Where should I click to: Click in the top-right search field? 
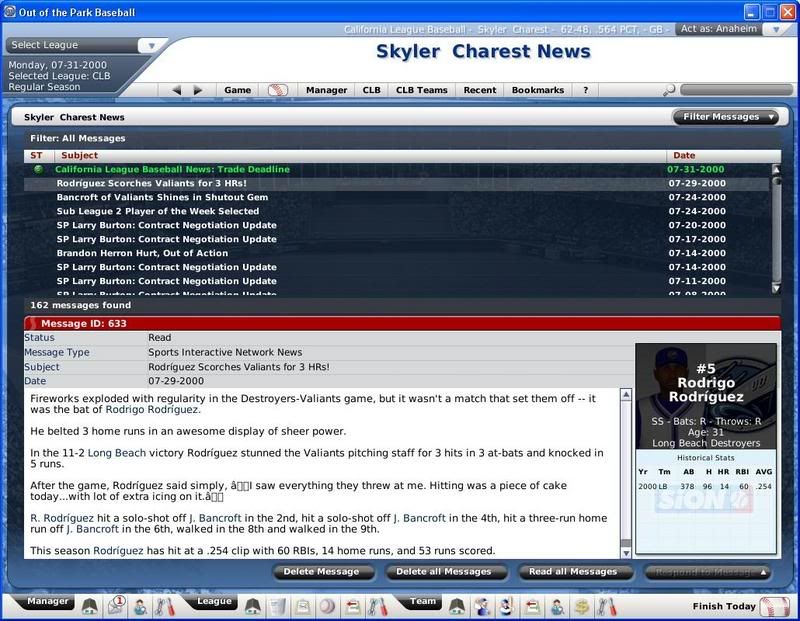736,90
